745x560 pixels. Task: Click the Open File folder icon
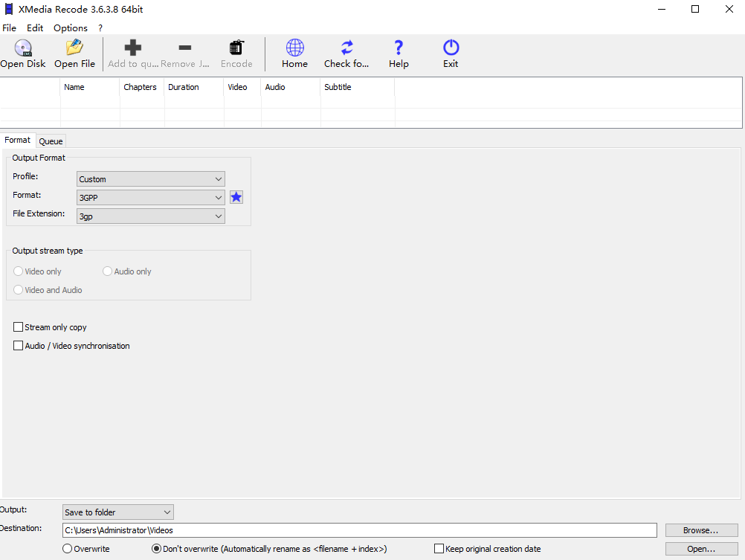(74, 48)
